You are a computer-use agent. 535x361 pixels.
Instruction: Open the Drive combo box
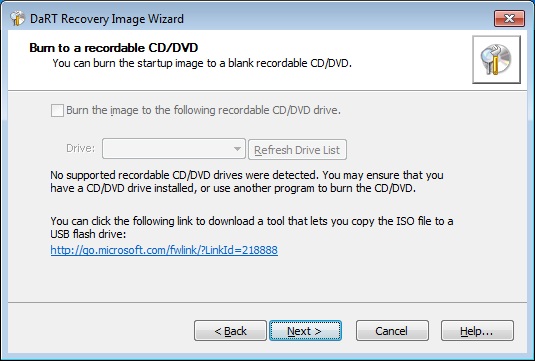[174, 148]
